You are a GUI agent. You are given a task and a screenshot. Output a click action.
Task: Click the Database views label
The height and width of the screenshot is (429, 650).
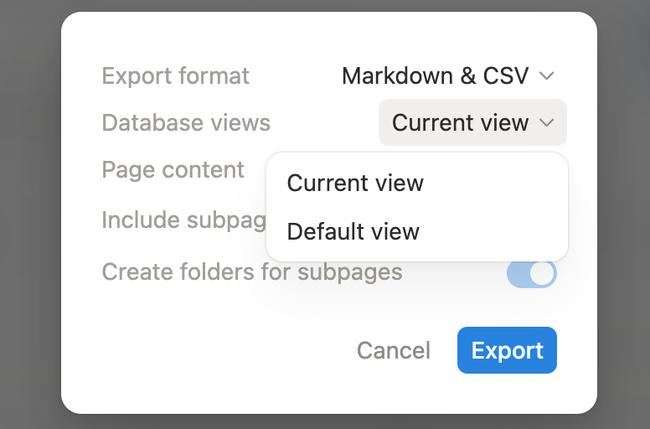click(x=186, y=123)
